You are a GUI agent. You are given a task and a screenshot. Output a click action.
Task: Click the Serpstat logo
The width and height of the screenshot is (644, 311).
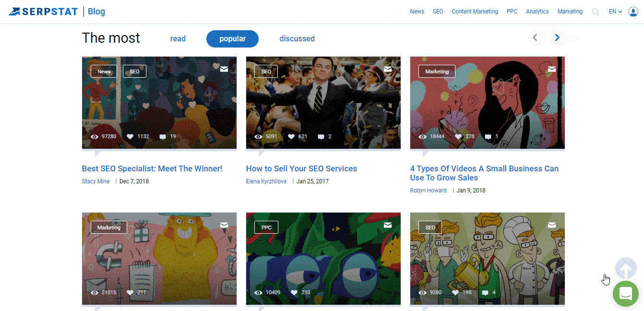tap(43, 12)
